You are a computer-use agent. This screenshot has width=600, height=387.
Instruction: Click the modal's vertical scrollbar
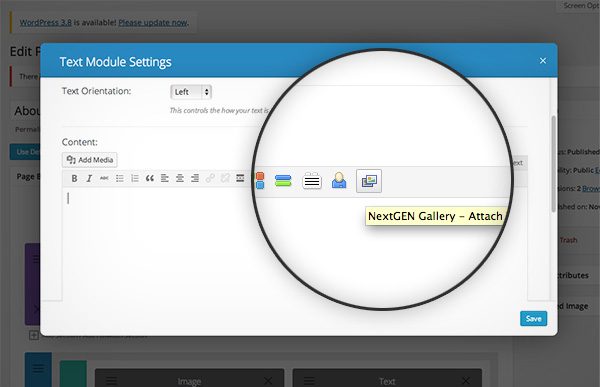pyautogui.click(x=553, y=163)
